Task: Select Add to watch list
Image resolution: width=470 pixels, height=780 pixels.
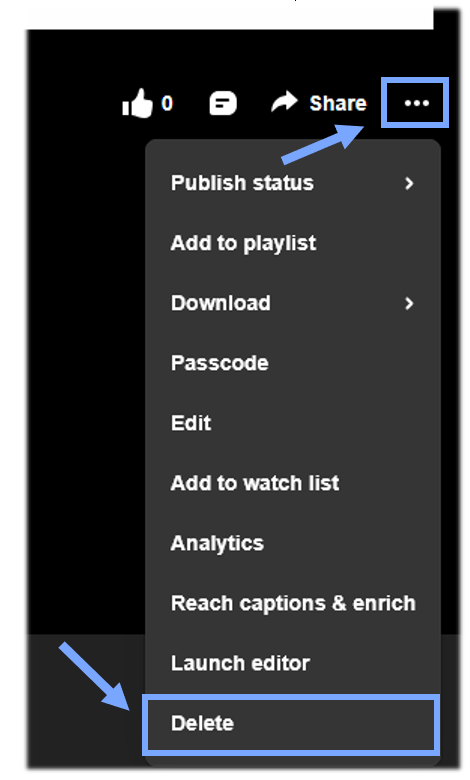Action: coord(292,484)
